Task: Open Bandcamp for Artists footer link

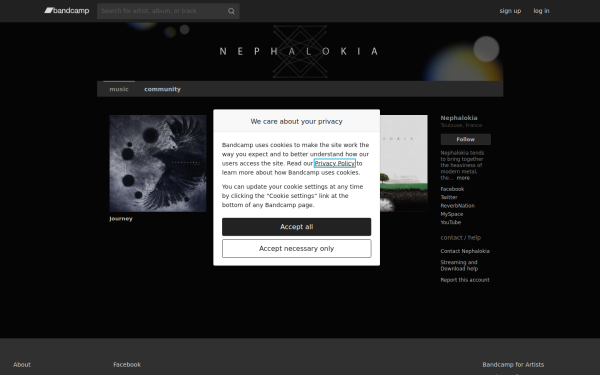Action: (513, 365)
